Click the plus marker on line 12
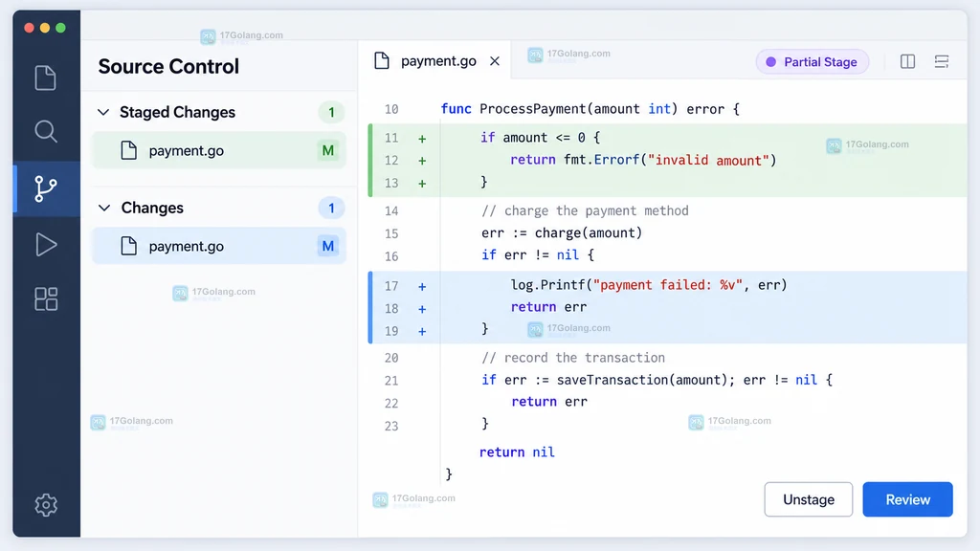The width and height of the screenshot is (980, 551). click(422, 161)
